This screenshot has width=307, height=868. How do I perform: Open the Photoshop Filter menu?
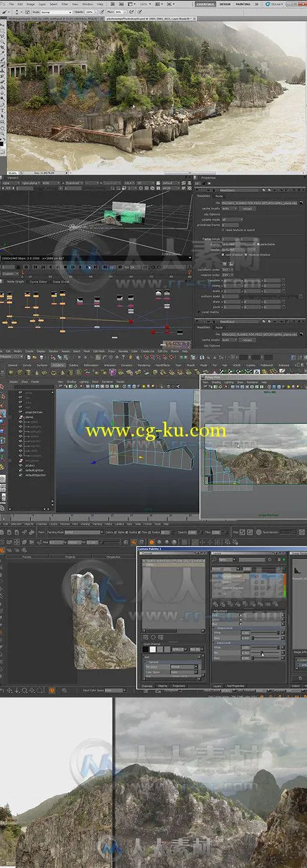65,4
